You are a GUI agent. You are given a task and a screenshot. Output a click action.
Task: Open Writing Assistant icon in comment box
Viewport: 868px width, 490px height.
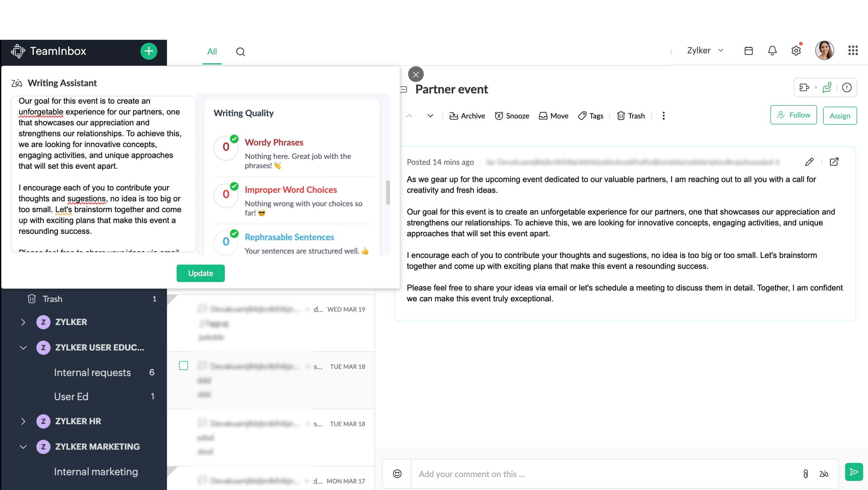(824, 474)
